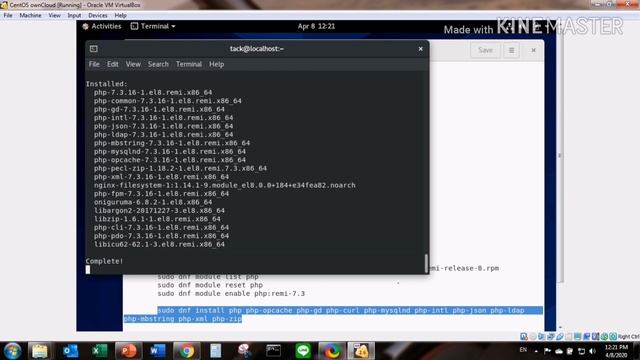Click 'sudo dnf module enable php:remi-7.3' line

click(231, 293)
